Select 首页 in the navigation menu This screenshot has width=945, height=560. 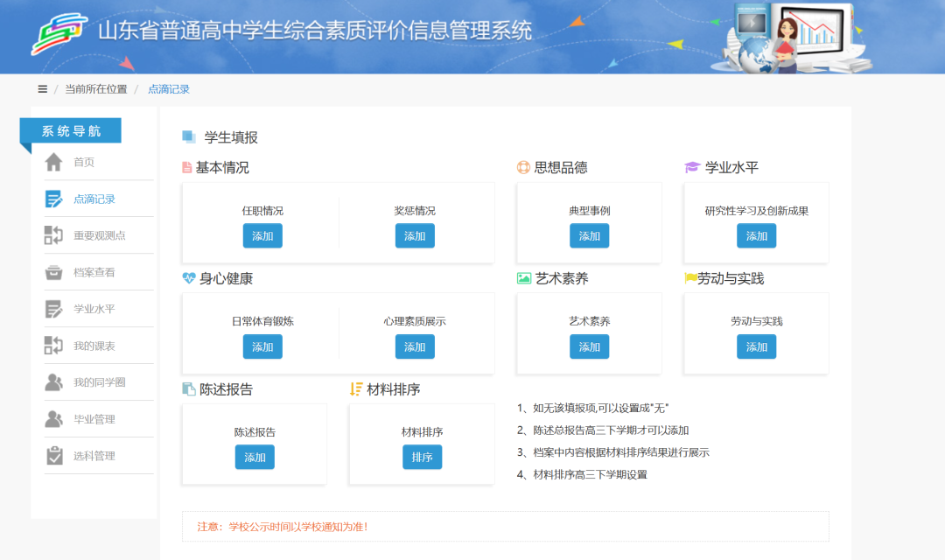84,162
